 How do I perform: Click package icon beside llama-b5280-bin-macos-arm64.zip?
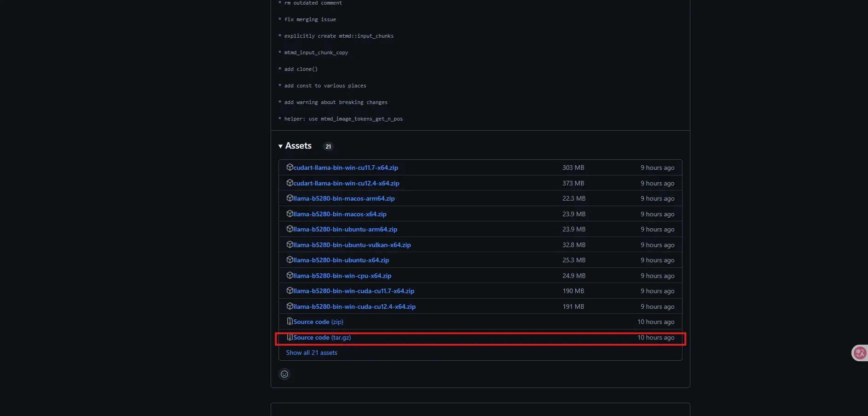pos(289,198)
